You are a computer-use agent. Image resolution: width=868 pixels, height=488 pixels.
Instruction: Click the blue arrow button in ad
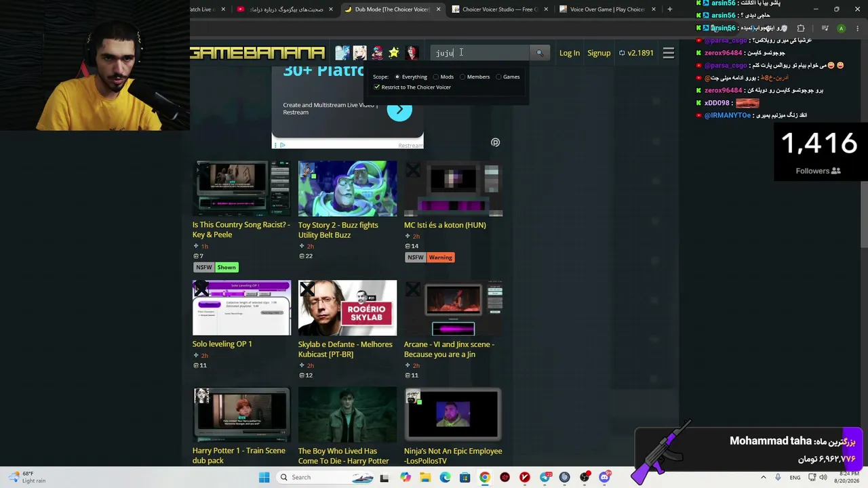tap(399, 109)
